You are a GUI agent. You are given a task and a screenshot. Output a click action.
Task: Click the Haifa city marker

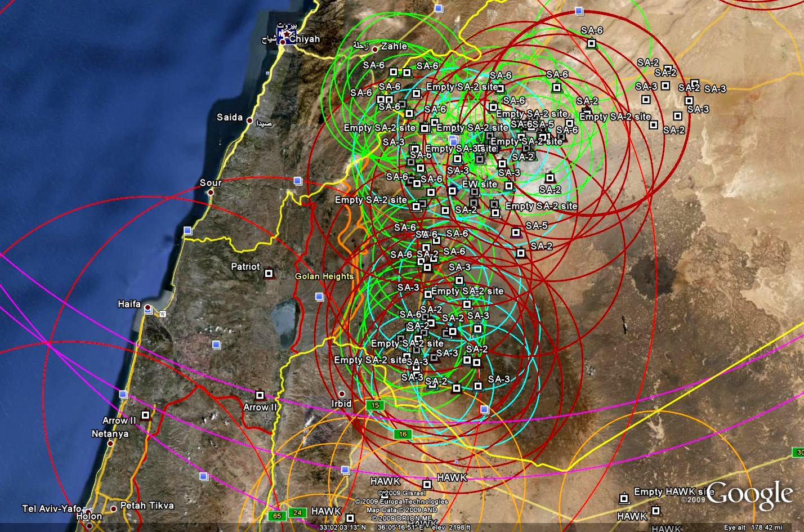coord(148,308)
